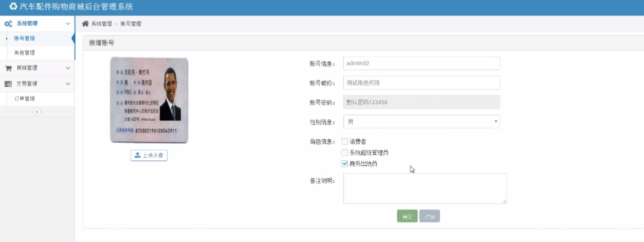The width and height of the screenshot is (644, 242).
Task: Collapse the 系统管理 menu chevron
Action: 68,24
